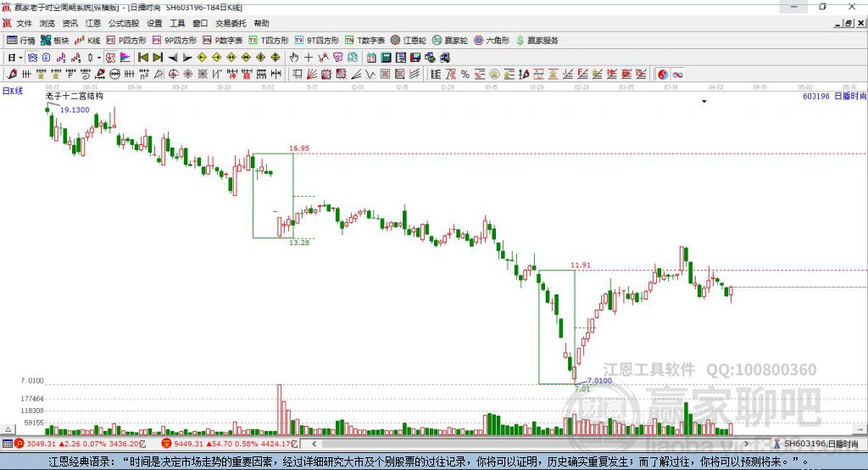The width and height of the screenshot is (868, 470).
Task: Open the T四方形 tool
Action: [269, 41]
